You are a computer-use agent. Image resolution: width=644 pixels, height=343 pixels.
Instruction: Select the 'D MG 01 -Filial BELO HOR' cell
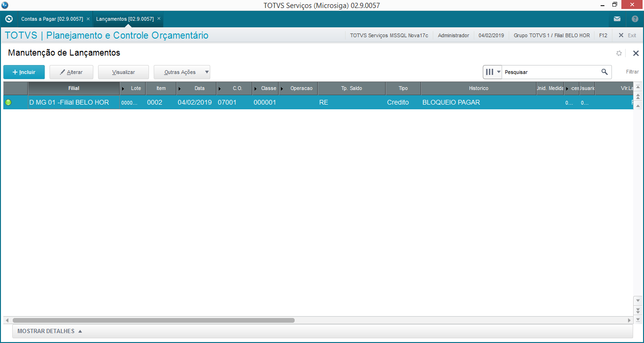point(74,102)
